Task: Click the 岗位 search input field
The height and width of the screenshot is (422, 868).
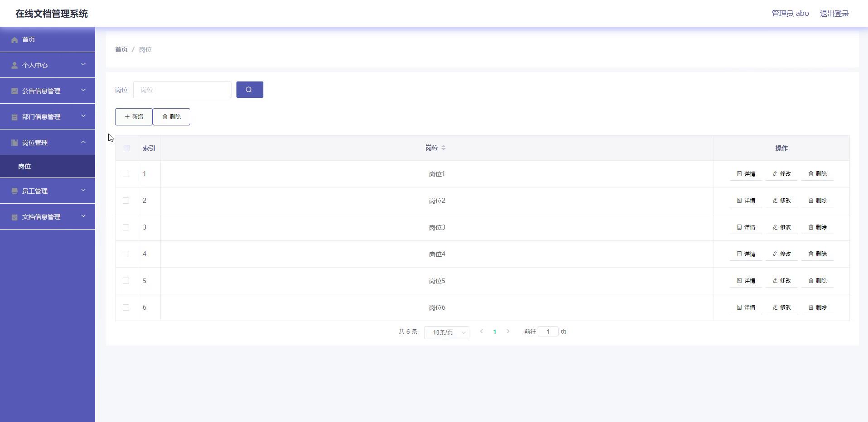Action: 182,90
